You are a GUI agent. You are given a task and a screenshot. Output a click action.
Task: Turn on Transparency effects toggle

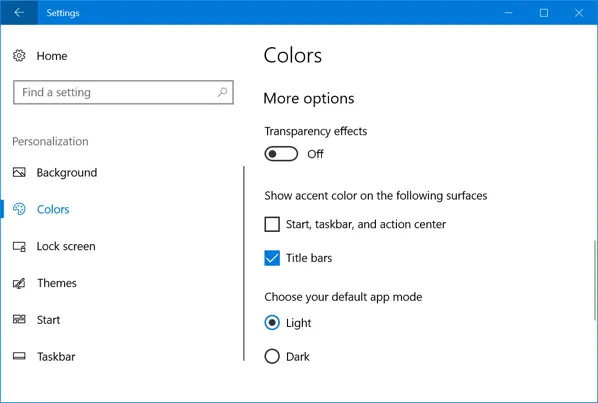pos(281,154)
